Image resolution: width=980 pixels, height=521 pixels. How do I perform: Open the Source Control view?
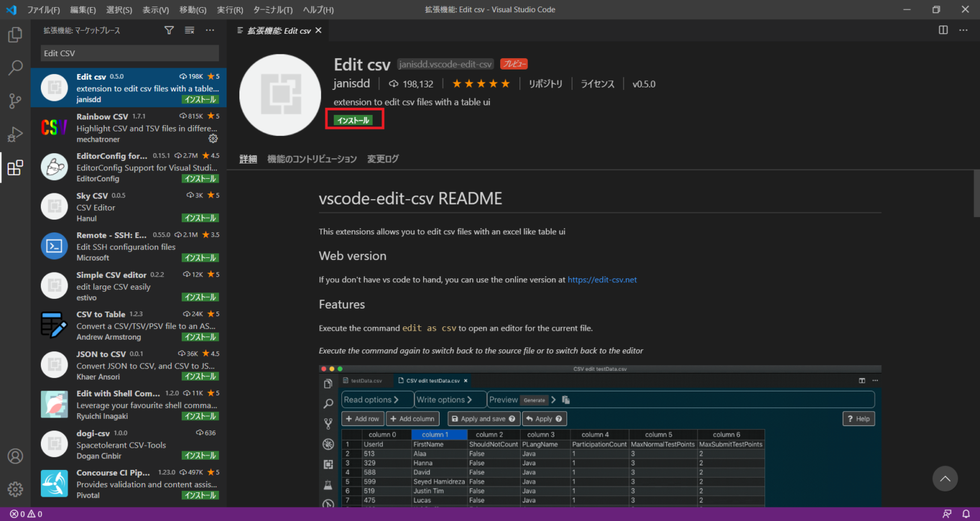pos(15,101)
